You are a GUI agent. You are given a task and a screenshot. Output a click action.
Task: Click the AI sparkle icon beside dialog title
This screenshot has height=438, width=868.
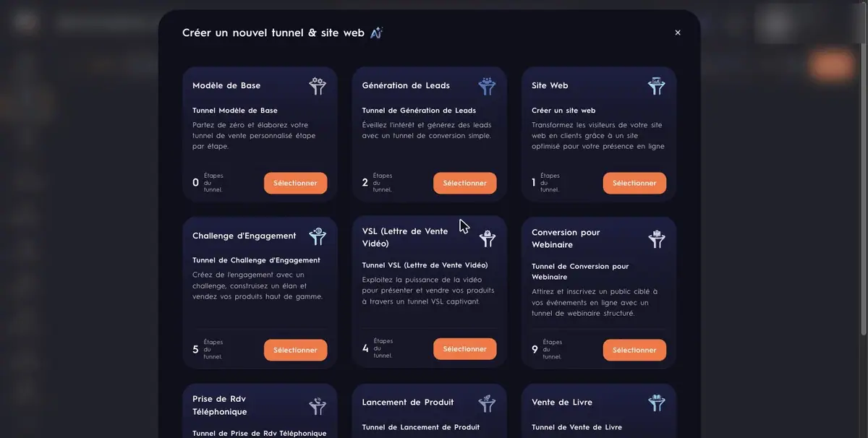pyautogui.click(x=376, y=33)
